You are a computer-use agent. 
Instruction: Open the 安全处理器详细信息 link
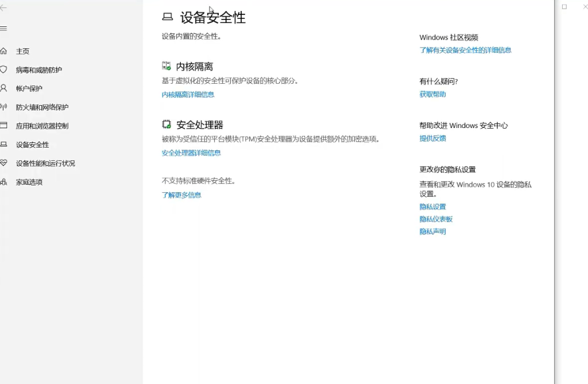click(191, 153)
